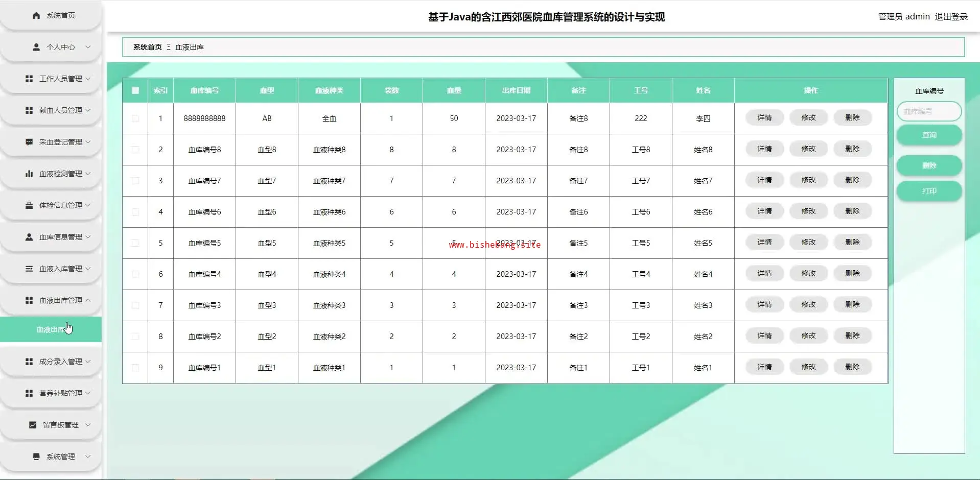980x480 pixels.
Task: Open the 营养补贴管理 chevron
Action: 88,393
